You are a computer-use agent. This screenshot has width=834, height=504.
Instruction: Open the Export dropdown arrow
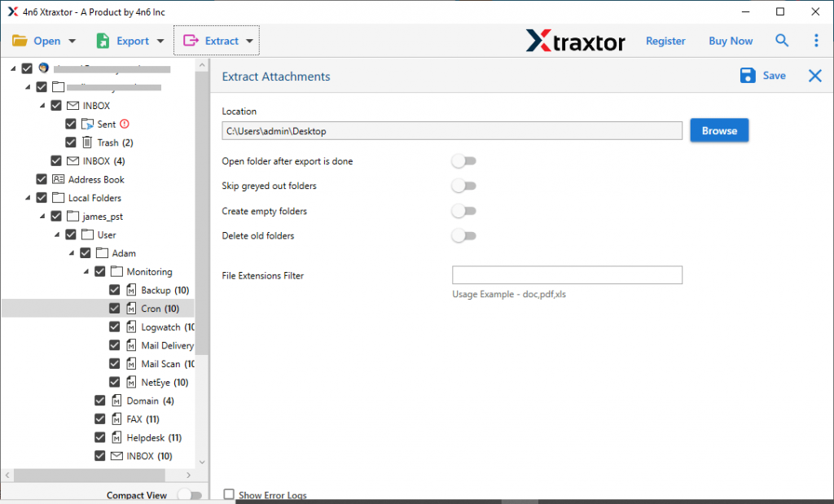(160, 40)
